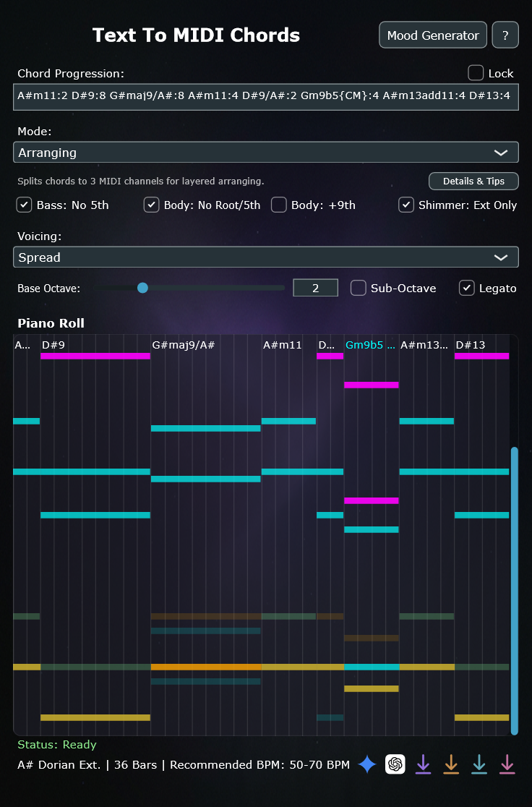Click the magenta shimmer note under D#9
Viewport: 532px width, 807px height.
click(95, 356)
